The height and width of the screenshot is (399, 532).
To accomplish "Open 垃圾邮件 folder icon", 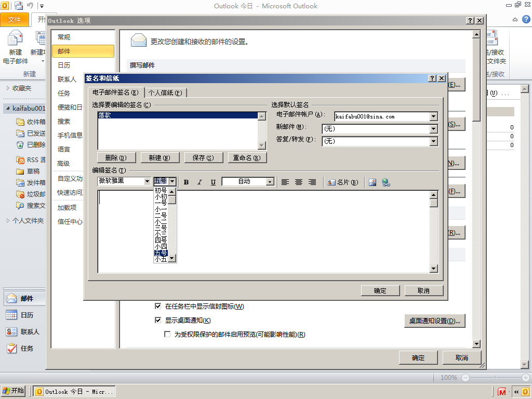I will coord(20,194).
